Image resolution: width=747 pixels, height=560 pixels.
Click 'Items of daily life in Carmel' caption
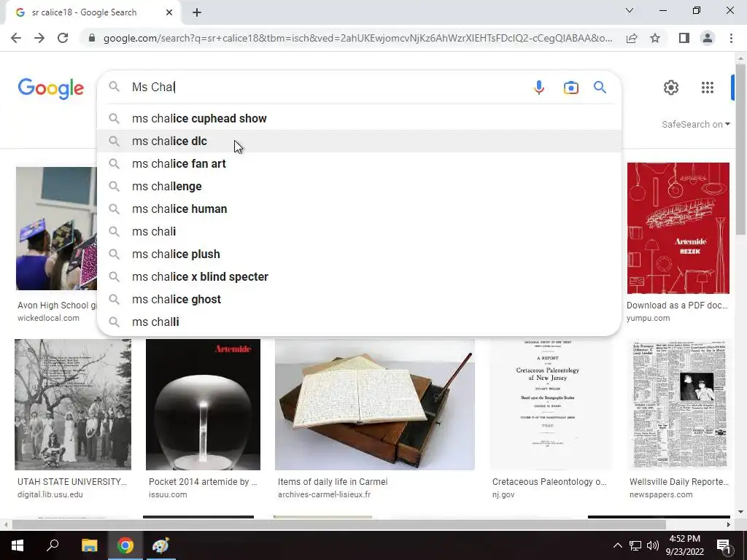pyautogui.click(x=333, y=482)
